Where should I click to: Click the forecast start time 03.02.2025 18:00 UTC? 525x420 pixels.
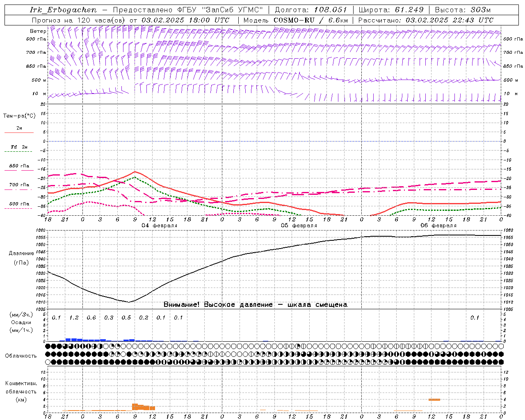tap(185, 20)
